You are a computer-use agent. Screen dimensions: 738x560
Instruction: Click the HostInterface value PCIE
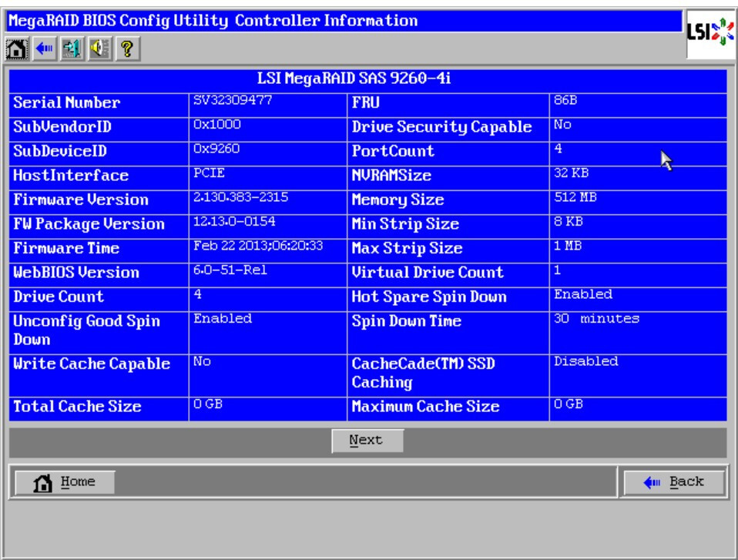click(x=209, y=173)
